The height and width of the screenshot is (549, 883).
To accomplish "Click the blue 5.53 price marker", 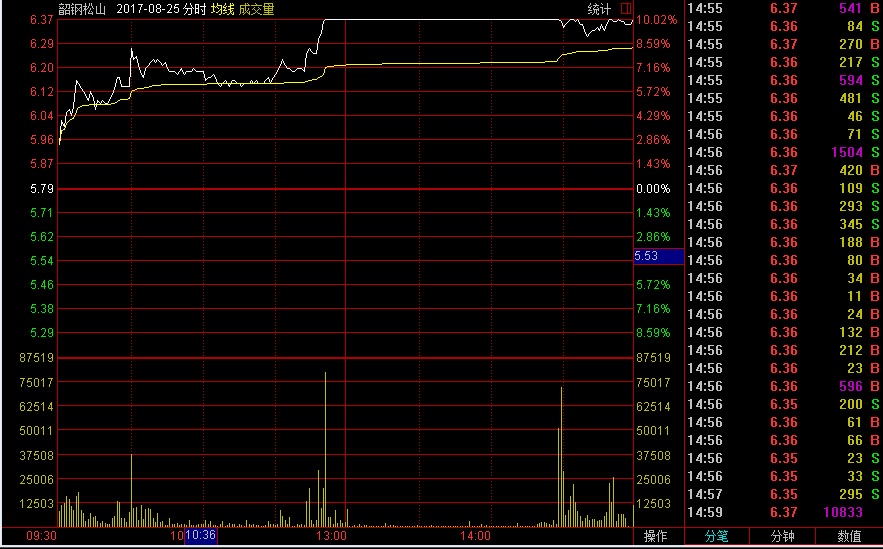I will point(646,257).
